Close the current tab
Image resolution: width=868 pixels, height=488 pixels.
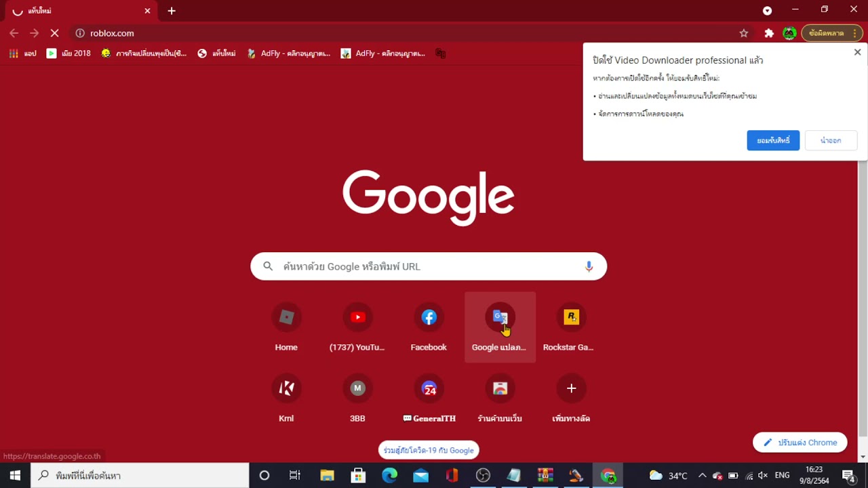pos(147,11)
